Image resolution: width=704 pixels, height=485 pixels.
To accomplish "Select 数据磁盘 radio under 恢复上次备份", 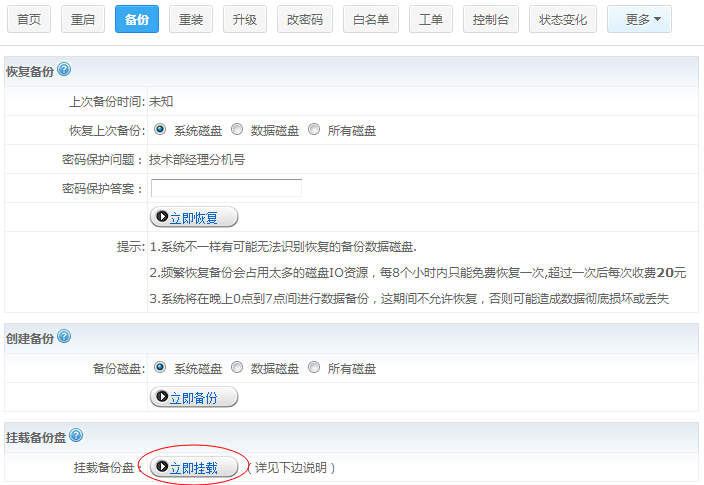I will (x=237, y=129).
